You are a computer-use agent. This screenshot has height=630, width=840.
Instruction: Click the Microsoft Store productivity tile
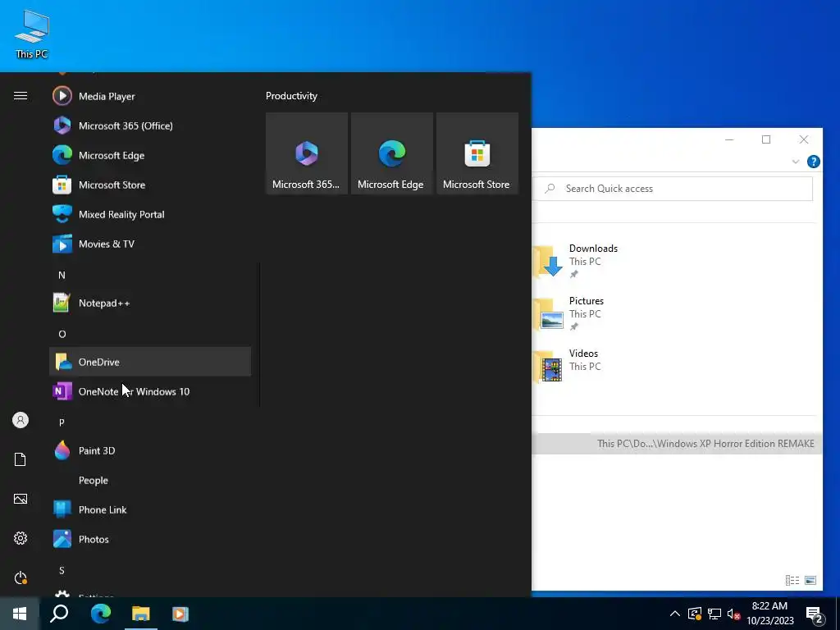coord(477,153)
